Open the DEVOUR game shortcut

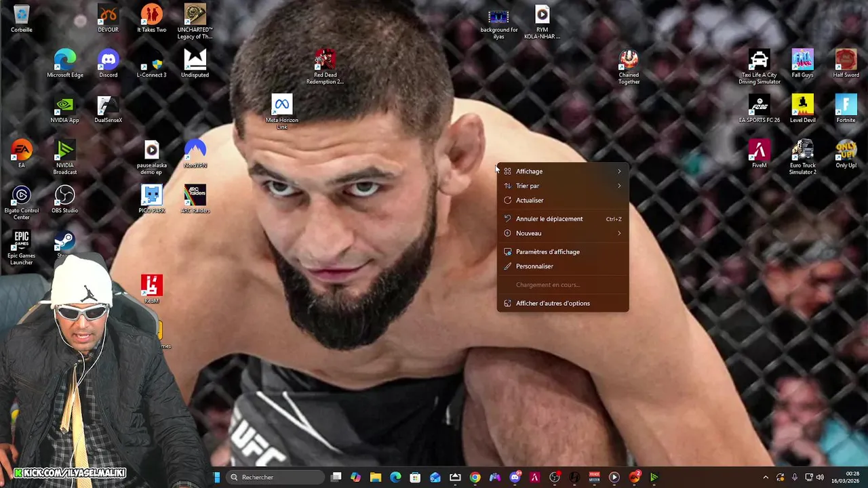tap(108, 18)
